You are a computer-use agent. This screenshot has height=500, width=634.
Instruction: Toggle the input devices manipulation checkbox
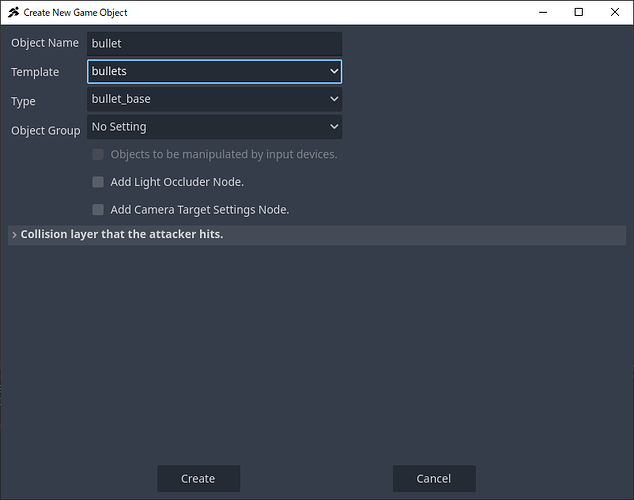pos(98,155)
